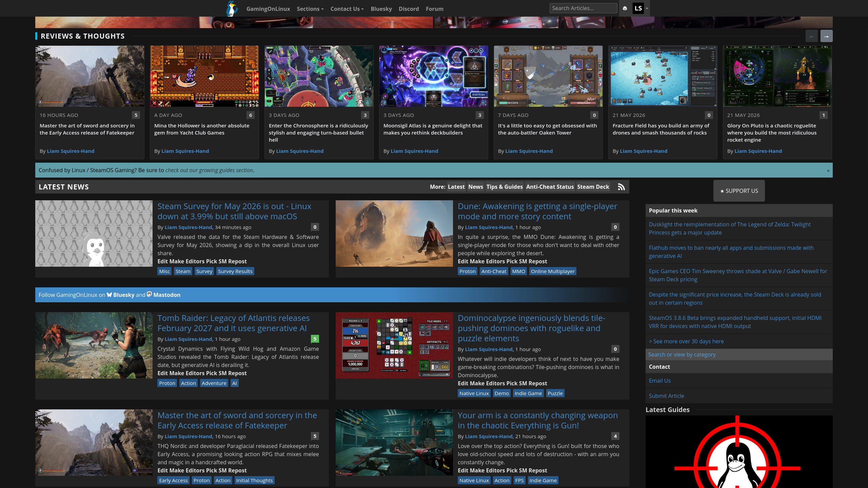The width and height of the screenshot is (868, 488).
Task: Open the Tim Sweeney Steam Deck pricing article
Action: coord(738,275)
